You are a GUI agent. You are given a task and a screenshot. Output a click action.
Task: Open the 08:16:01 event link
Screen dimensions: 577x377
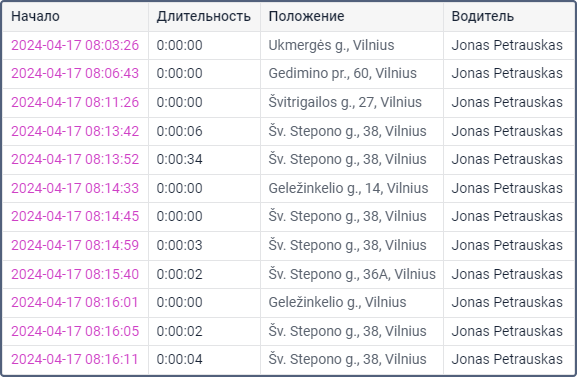coord(75,302)
